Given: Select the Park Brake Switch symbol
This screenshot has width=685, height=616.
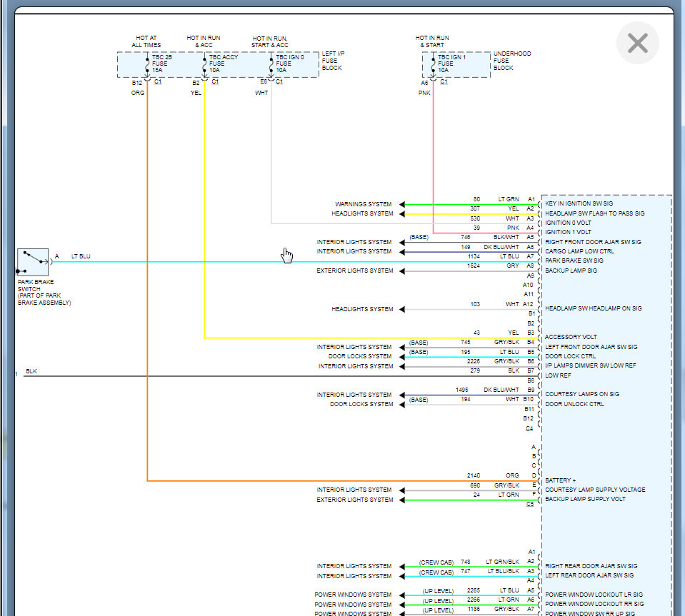Looking at the screenshot, I should coord(32,261).
